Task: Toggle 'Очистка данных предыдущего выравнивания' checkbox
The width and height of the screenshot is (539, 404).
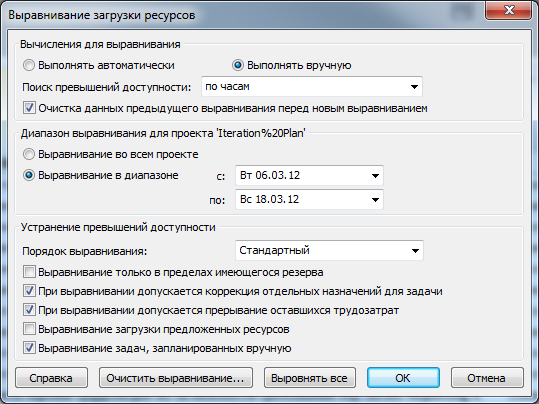Action: coord(29,108)
